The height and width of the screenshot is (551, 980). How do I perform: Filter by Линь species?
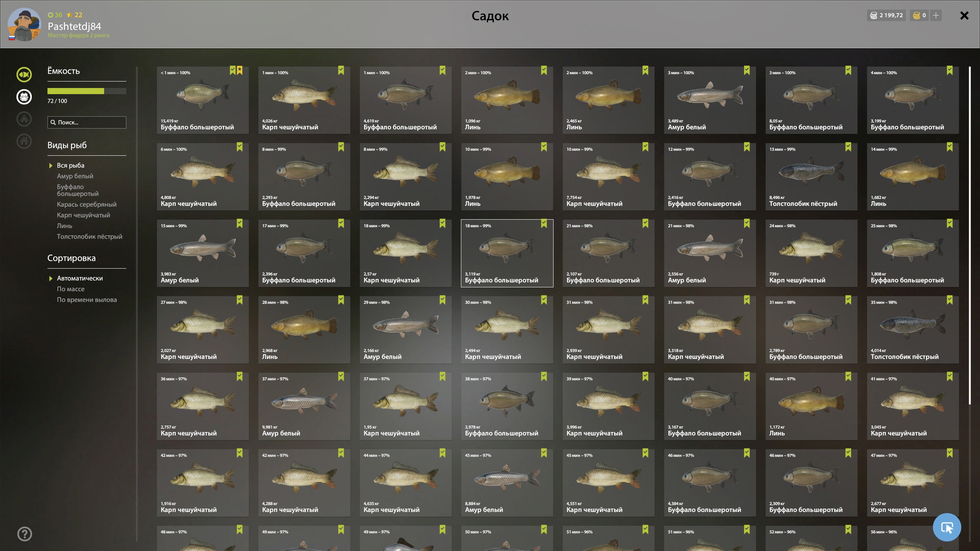point(65,226)
